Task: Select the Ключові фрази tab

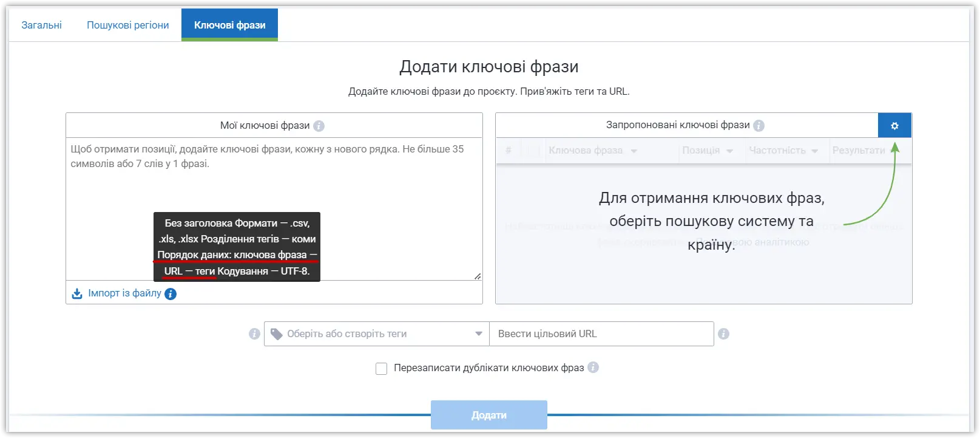Action: click(x=230, y=25)
